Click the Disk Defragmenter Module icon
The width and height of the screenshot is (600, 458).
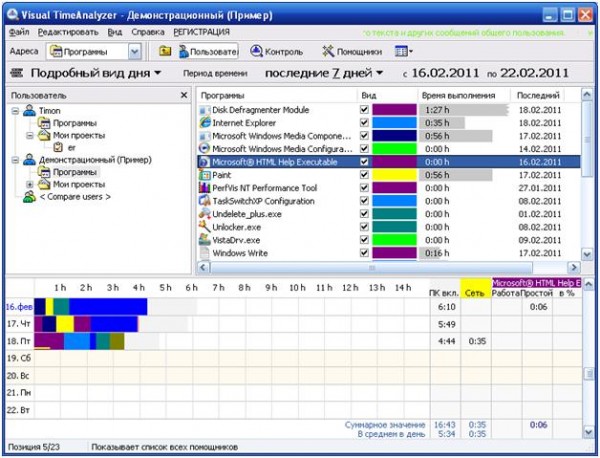205,110
